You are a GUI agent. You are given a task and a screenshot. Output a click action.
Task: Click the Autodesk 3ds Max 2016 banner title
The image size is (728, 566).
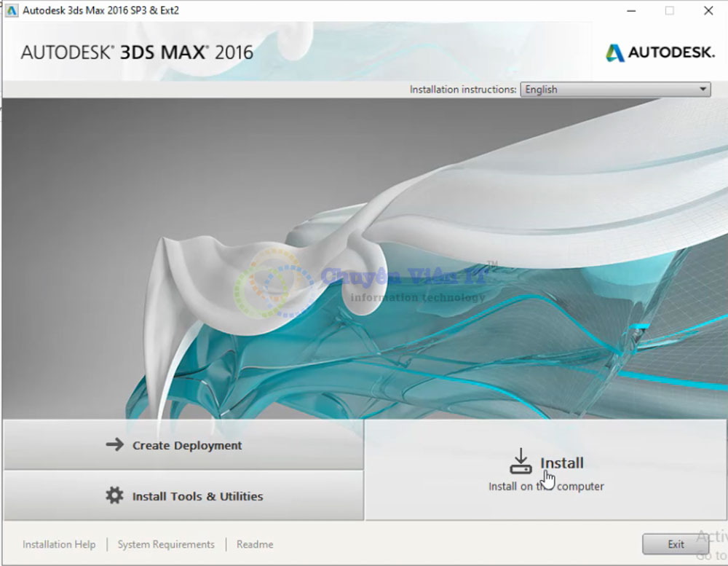(137, 52)
